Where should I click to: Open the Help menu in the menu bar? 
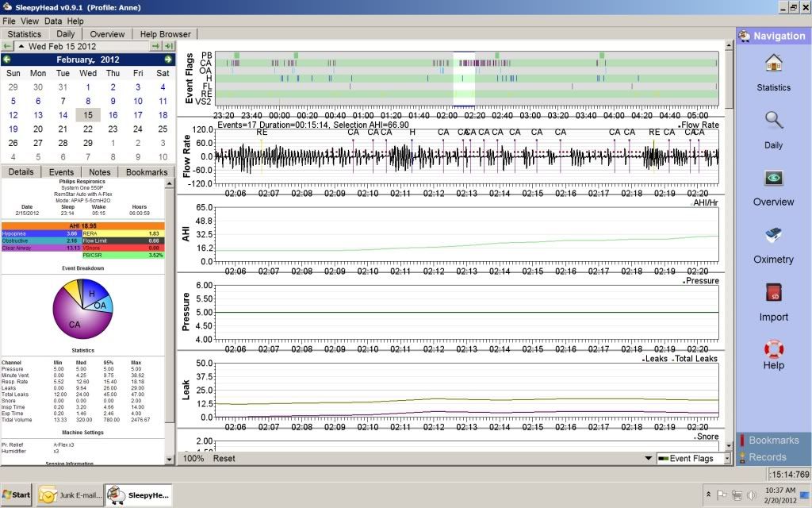pos(75,21)
